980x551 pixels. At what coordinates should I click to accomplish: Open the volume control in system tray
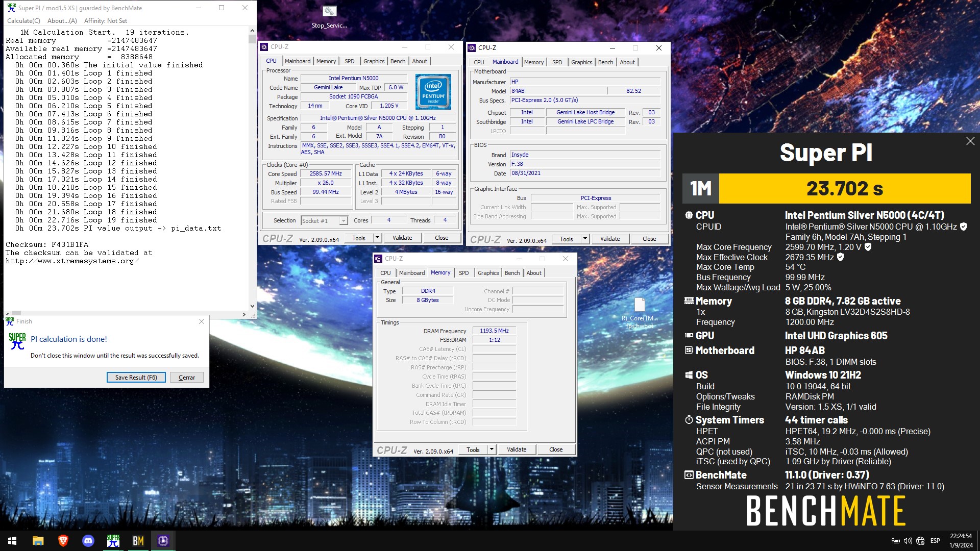coord(908,541)
